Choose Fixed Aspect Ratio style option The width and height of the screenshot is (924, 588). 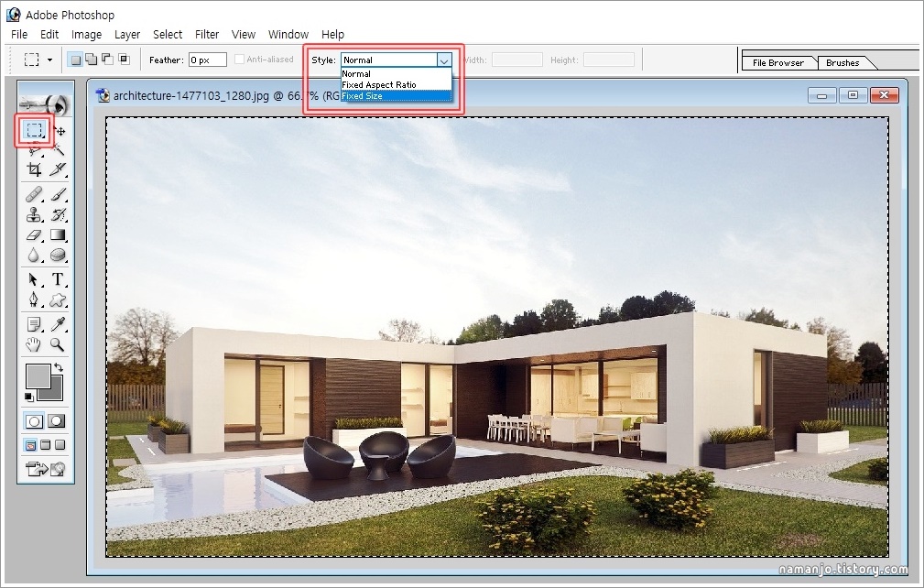coord(397,85)
